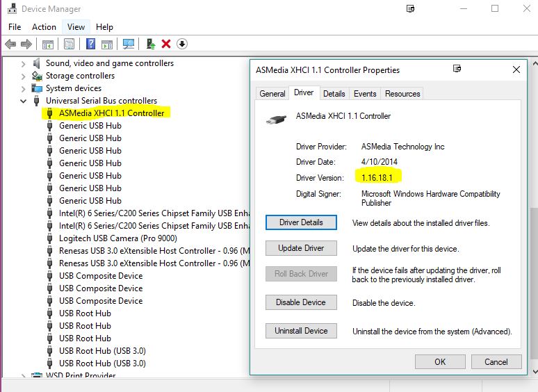Click scrollbar down arrow at right edge

point(535,371)
